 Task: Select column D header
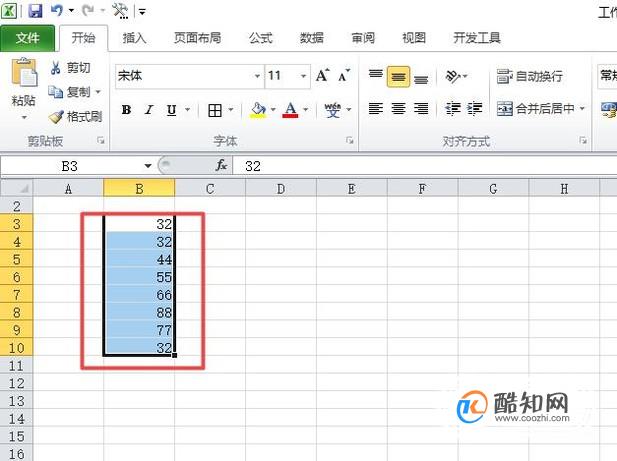[281, 189]
